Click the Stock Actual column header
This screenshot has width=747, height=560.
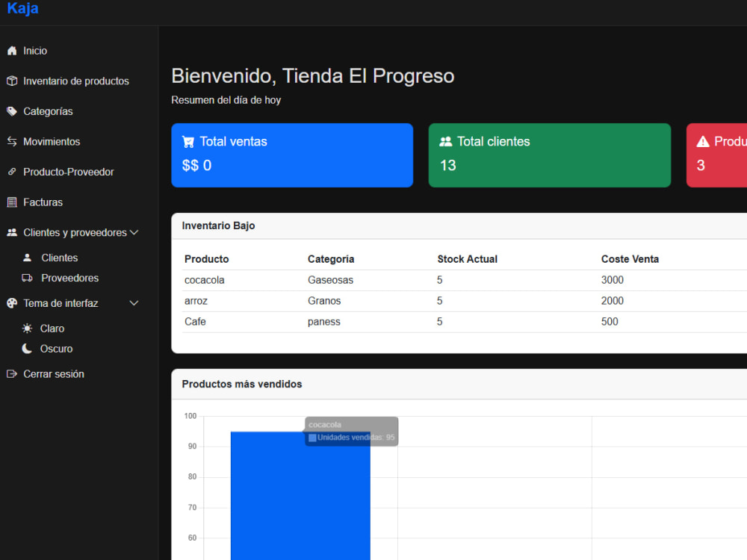point(468,259)
